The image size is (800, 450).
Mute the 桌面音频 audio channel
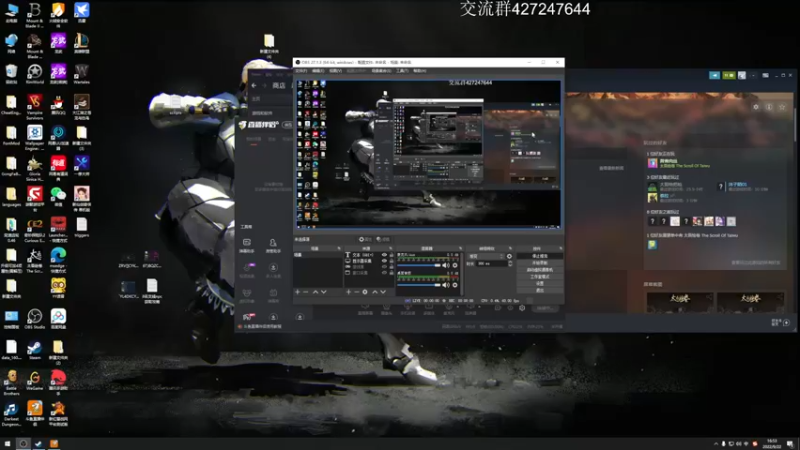446,285
